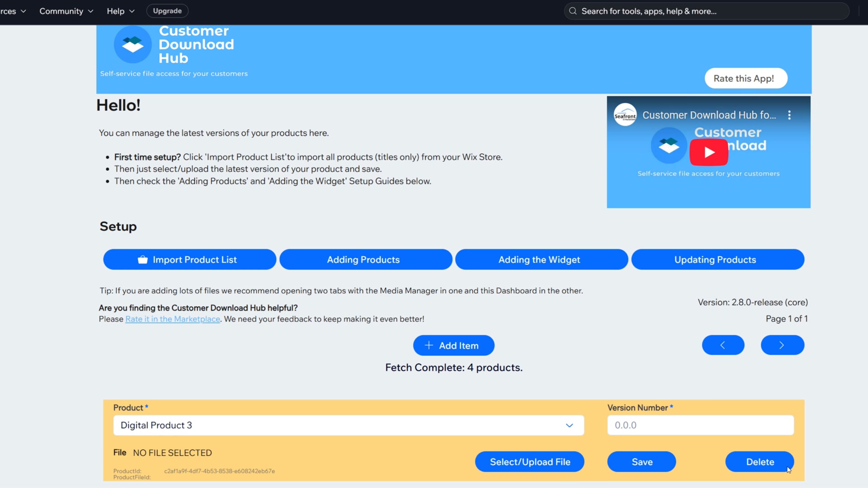Click the video title Customer Download Hub fo...
Viewport: 868px width, 488px height.
[x=709, y=115]
